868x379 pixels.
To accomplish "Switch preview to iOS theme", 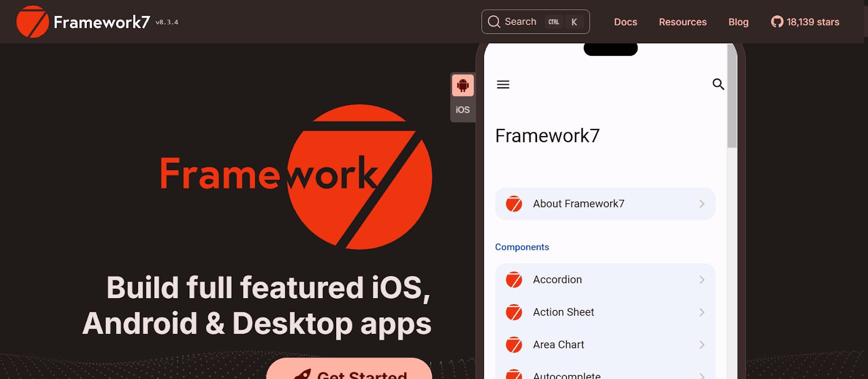I will (x=463, y=110).
